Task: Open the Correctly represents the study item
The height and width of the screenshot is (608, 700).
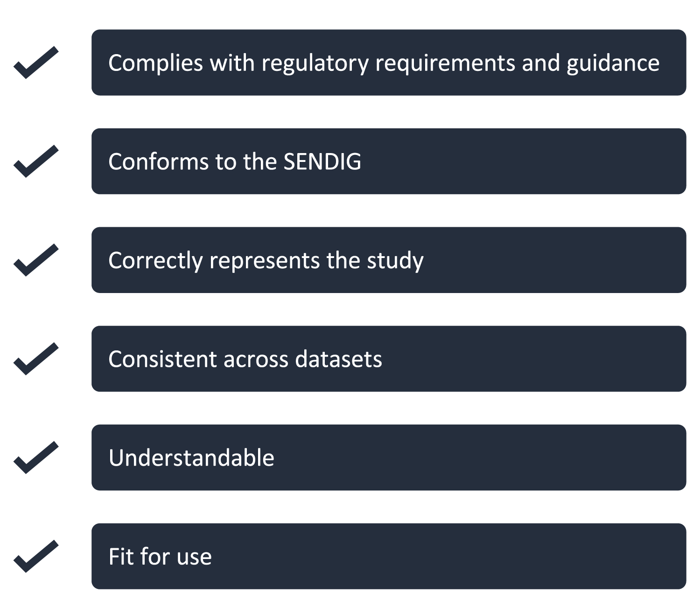Action: 389,260
